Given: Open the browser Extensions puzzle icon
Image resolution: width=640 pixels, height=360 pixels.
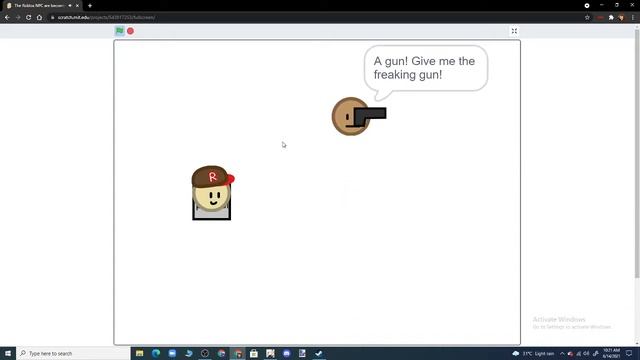Looking at the screenshot, I should [x=611, y=18].
